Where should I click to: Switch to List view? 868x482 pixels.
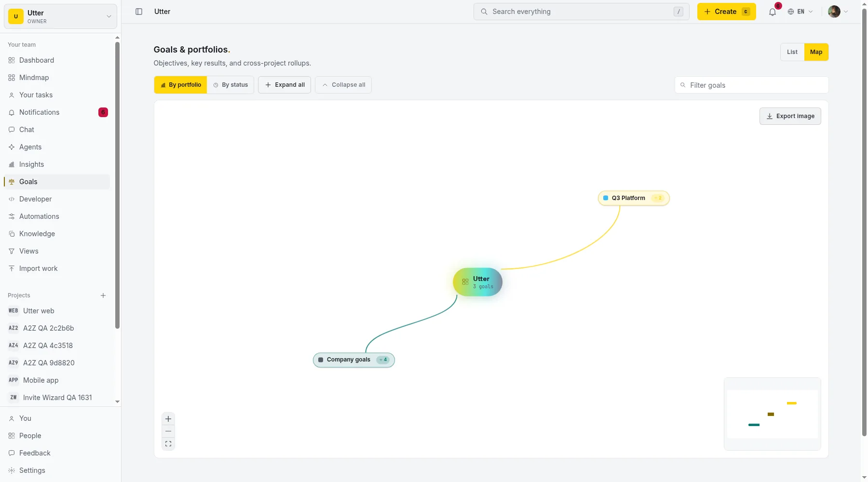tap(792, 52)
